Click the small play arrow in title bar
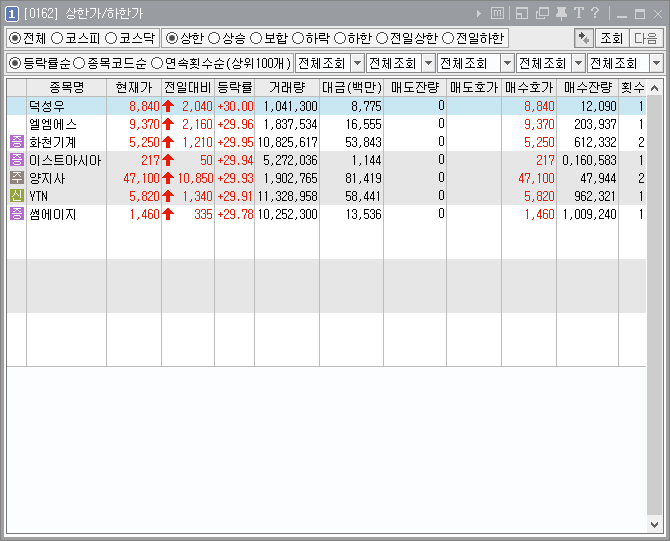670x541 pixels. pos(479,14)
